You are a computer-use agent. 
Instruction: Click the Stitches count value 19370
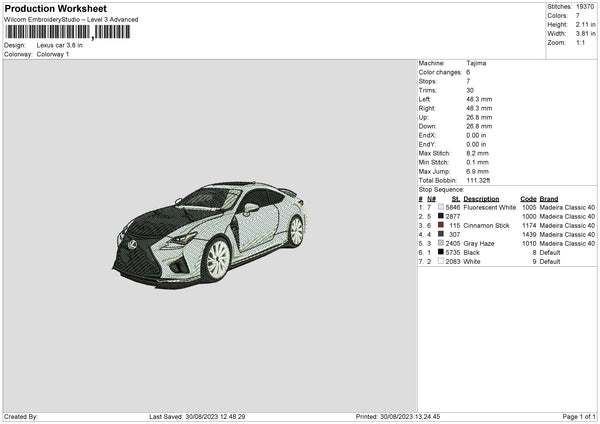coord(585,7)
